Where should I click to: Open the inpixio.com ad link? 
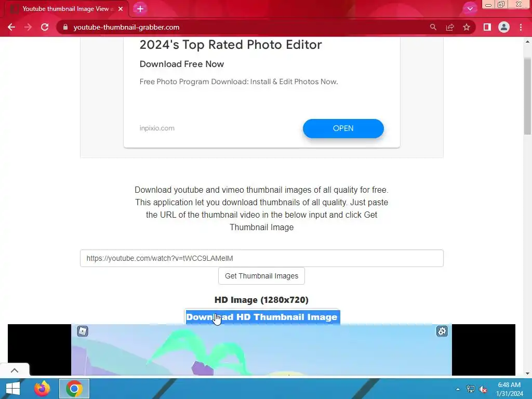(x=157, y=128)
